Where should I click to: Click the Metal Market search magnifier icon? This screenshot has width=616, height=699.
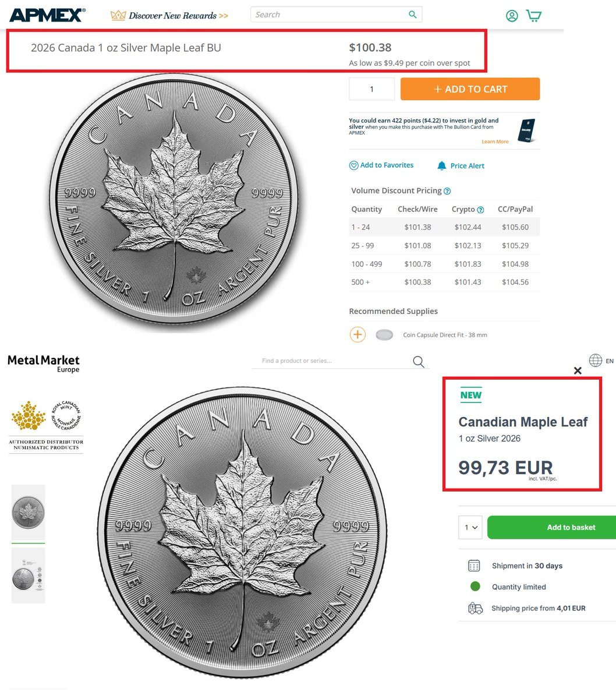pyautogui.click(x=418, y=362)
